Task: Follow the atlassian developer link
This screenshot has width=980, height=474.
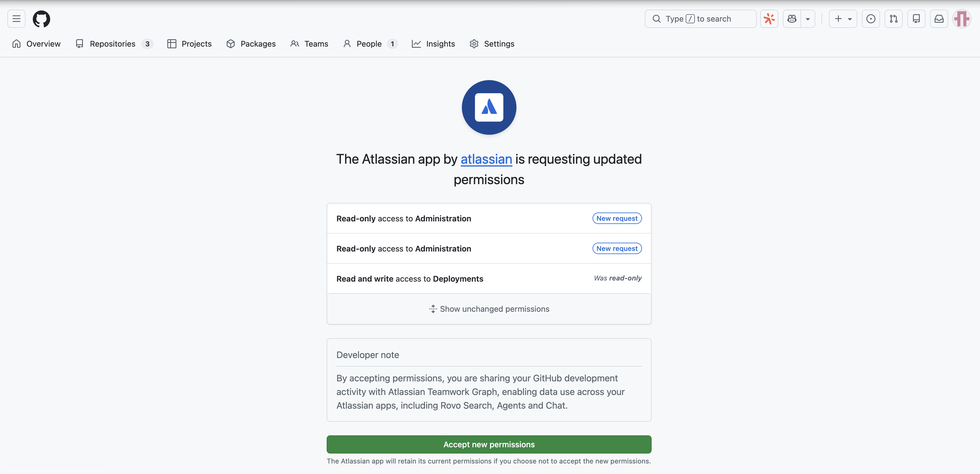Action: tap(486, 159)
